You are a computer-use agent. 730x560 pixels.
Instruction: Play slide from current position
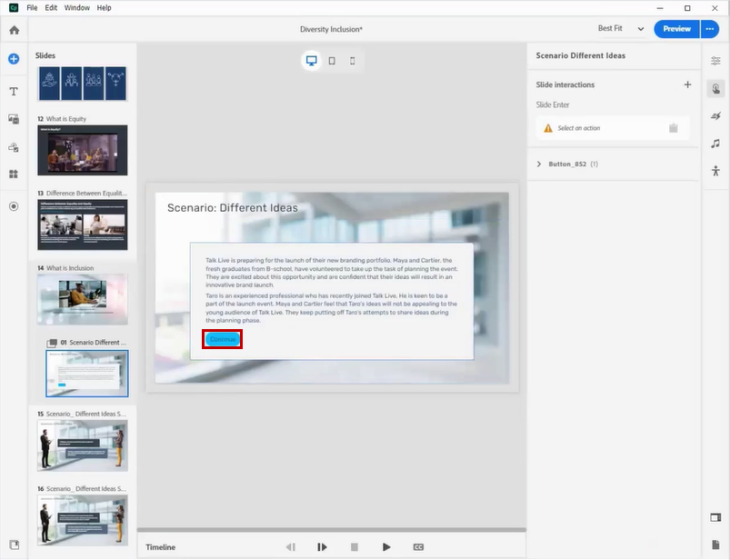pyautogui.click(x=322, y=547)
